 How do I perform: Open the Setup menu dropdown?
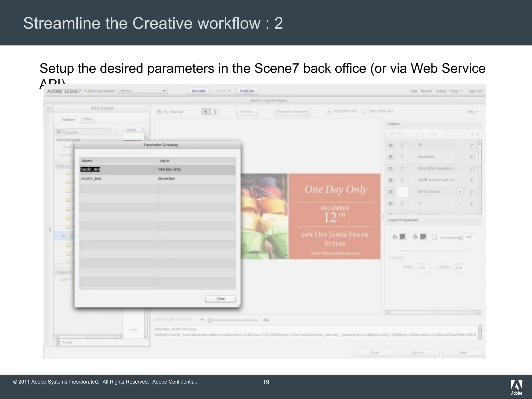[x=442, y=91]
